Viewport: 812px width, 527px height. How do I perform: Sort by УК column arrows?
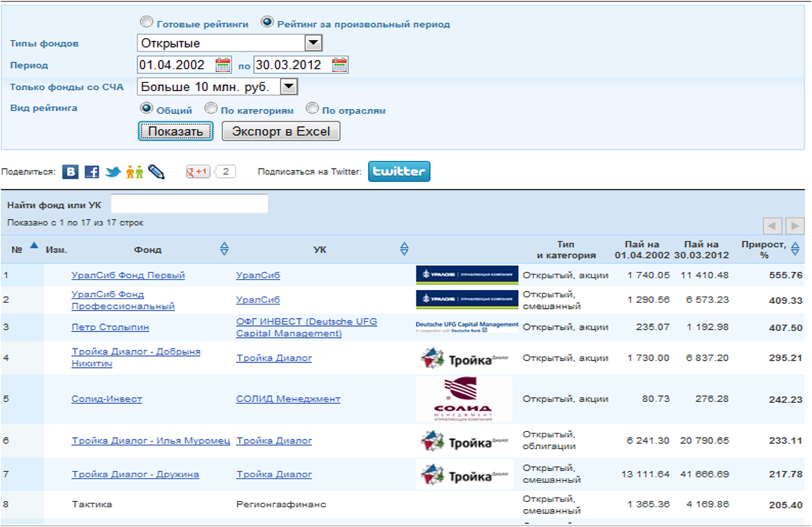point(404,249)
